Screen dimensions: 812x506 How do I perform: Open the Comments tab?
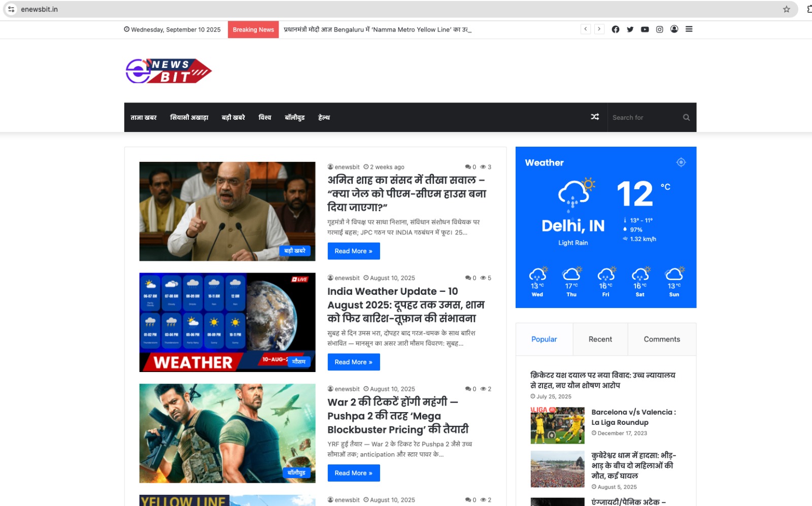[x=662, y=339]
